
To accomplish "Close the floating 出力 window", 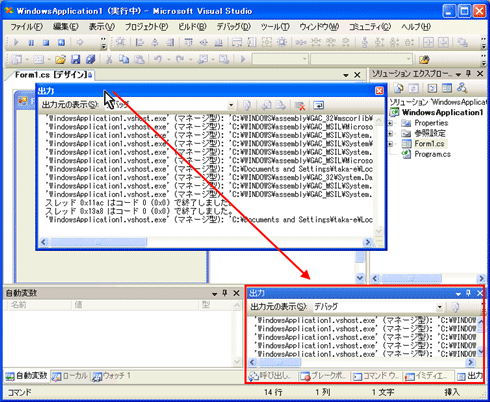I will pyautogui.click(x=379, y=91).
